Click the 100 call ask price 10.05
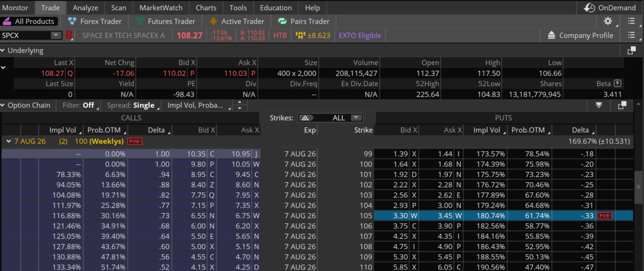Viewport: 644px width, 271px height. (241, 164)
